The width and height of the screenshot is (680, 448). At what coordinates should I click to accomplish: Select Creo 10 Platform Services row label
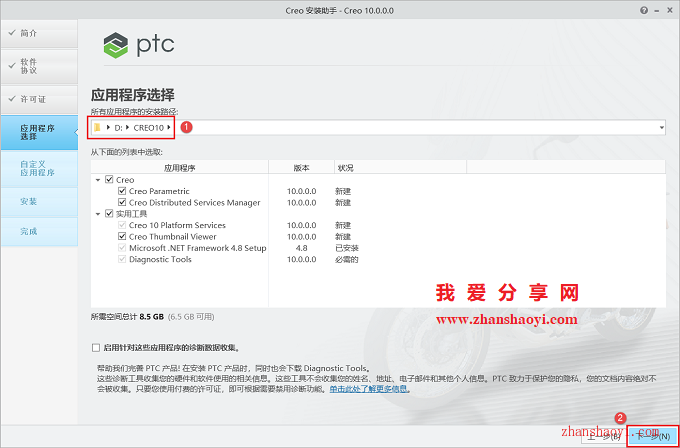click(x=177, y=226)
